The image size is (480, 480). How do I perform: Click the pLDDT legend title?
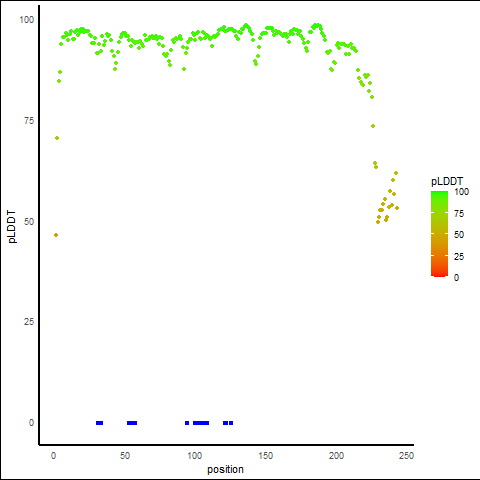pyautogui.click(x=447, y=182)
